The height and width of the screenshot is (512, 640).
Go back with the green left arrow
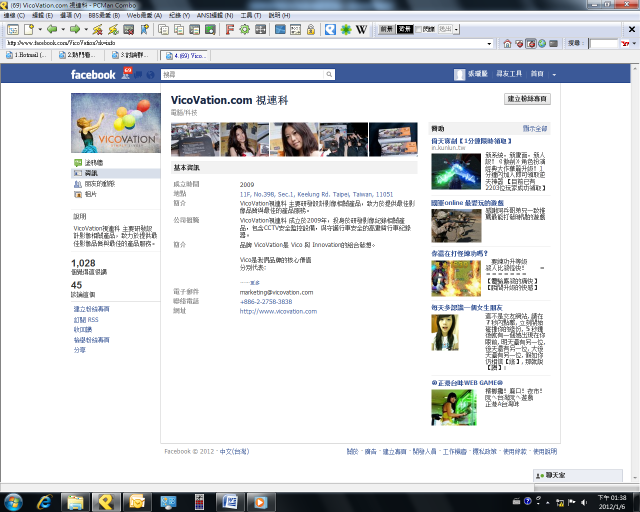click(x=52, y=29)
